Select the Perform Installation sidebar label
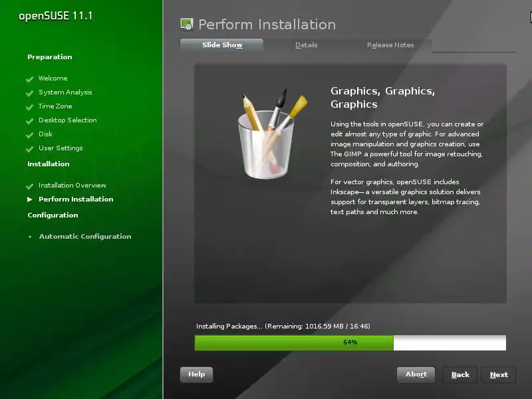532x399 pixels. coord(76,199)
